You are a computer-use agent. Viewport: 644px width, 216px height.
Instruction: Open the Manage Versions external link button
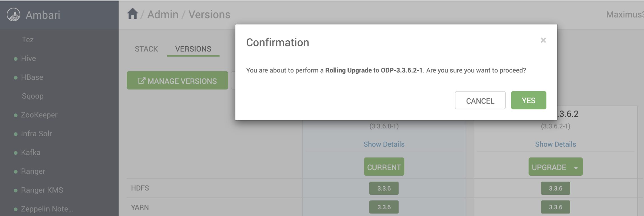pos(177,81)
